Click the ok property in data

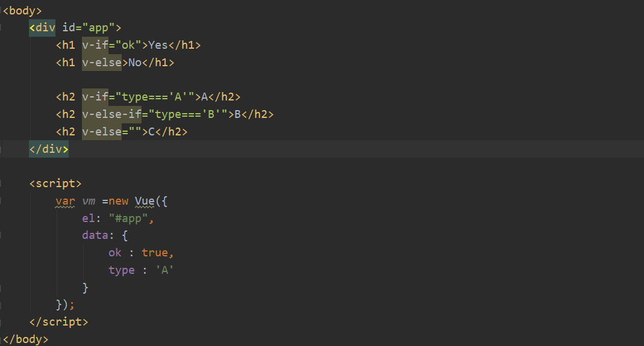[x=115, y=253]
